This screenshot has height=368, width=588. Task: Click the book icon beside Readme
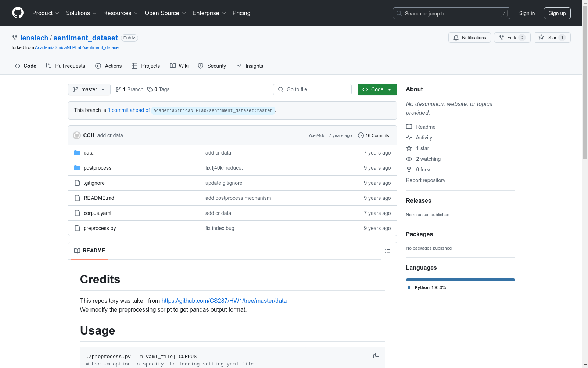[x=409, y=127]
